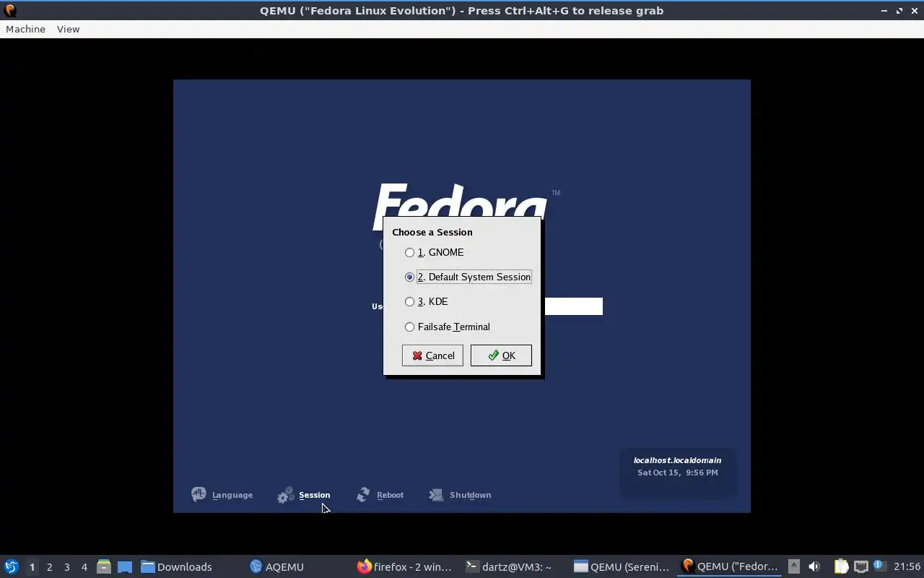Click the Shutdown icon
Image resolution: width=924 pixels, height=578 pixels.
coord(436,495)
